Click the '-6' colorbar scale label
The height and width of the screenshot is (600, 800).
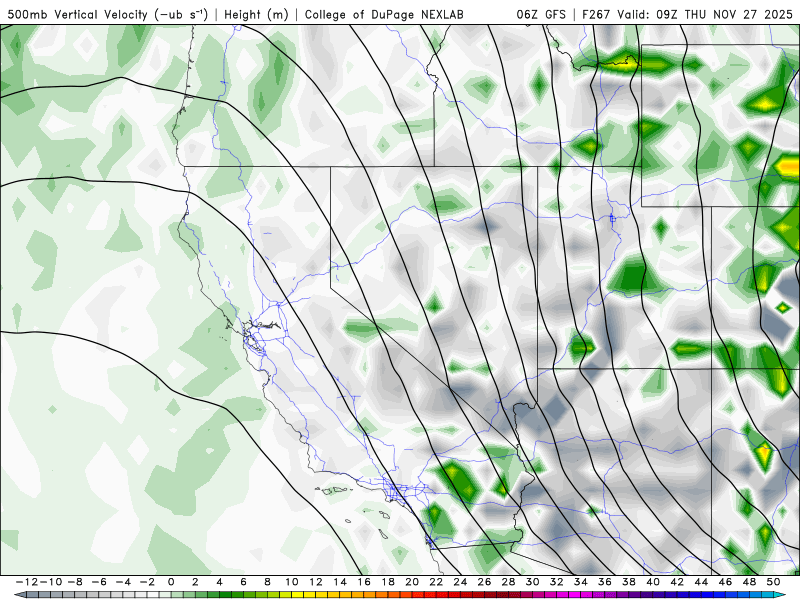98,582
